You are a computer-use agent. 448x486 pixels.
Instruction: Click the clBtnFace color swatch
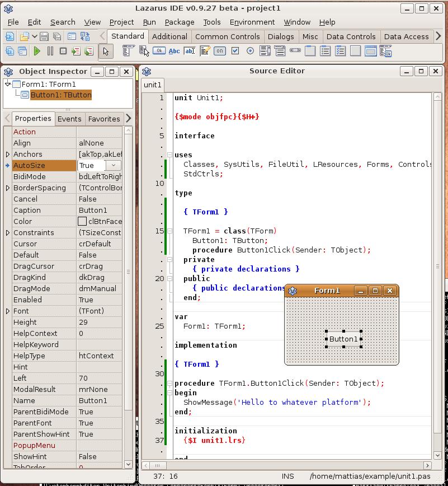(x=82, y=221)
